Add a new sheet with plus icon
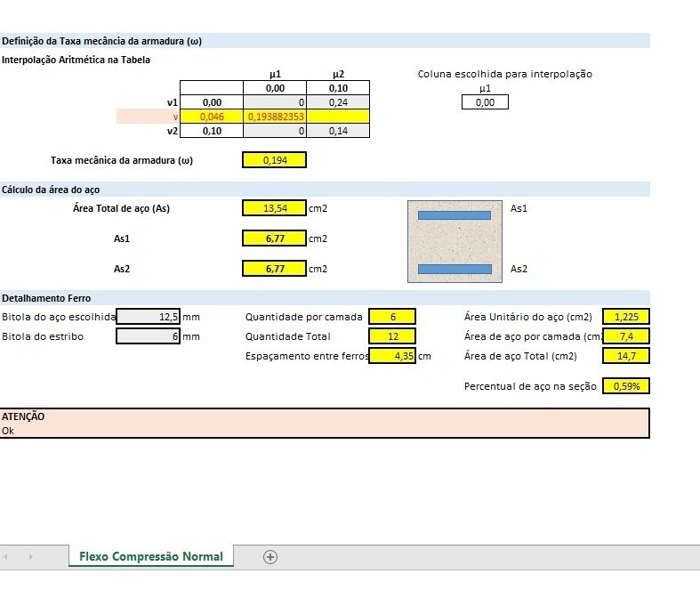 pyautogui.click(x=270, y=557)
